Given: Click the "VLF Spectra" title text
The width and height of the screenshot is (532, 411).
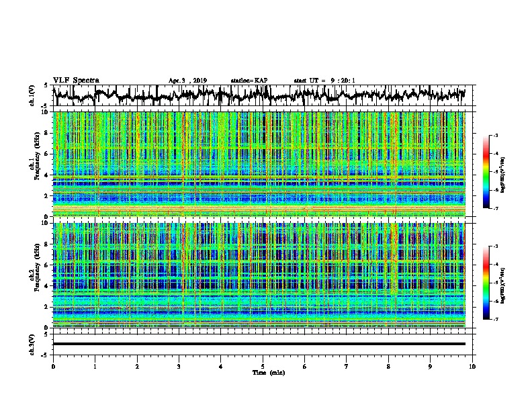Looking at the screenshot, I should (x=76, y=81).
